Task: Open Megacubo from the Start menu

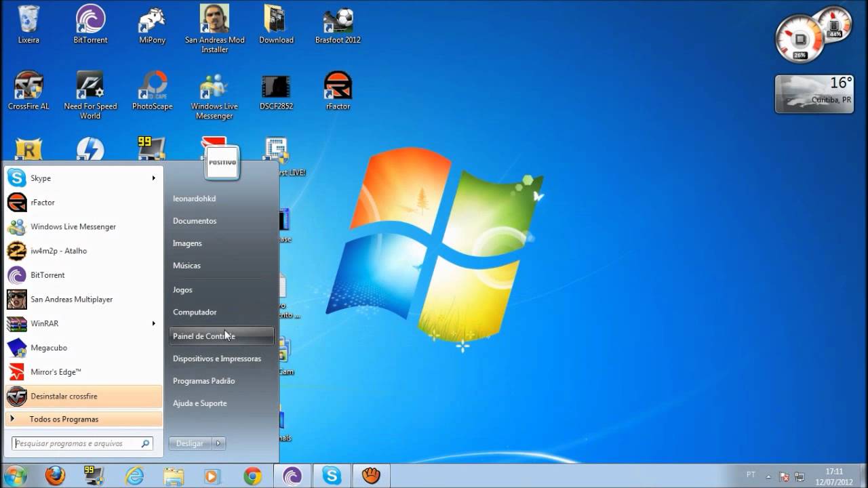Action: pos(83,348)
